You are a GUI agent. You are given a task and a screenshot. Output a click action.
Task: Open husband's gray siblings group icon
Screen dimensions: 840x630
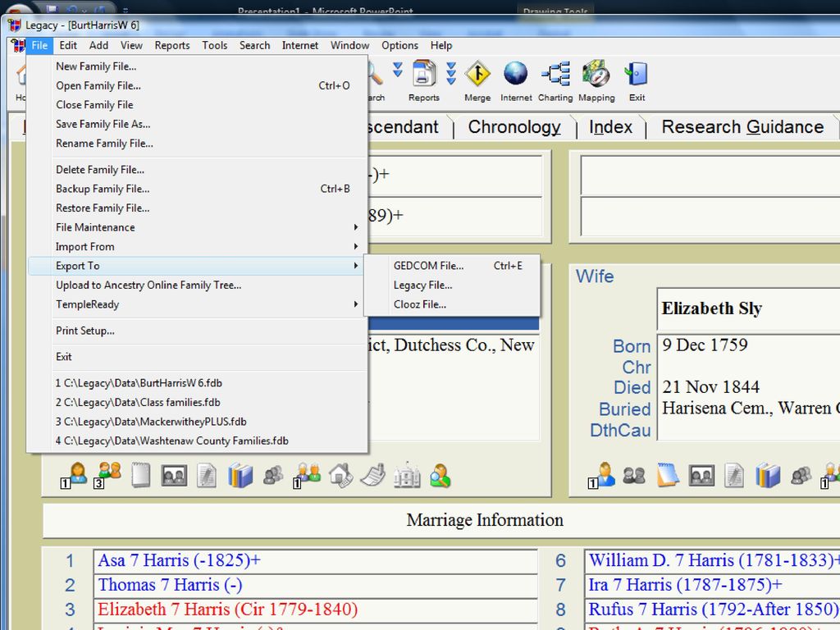tap(273, 476)
